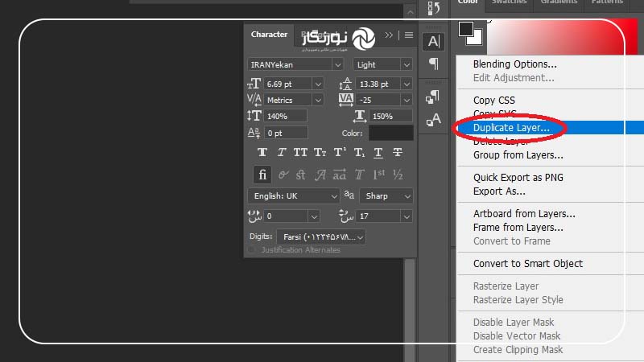The height and width of the screenshot is (362, 644).
Task: Open Character Styles panel icon
Action: (433, 119)
